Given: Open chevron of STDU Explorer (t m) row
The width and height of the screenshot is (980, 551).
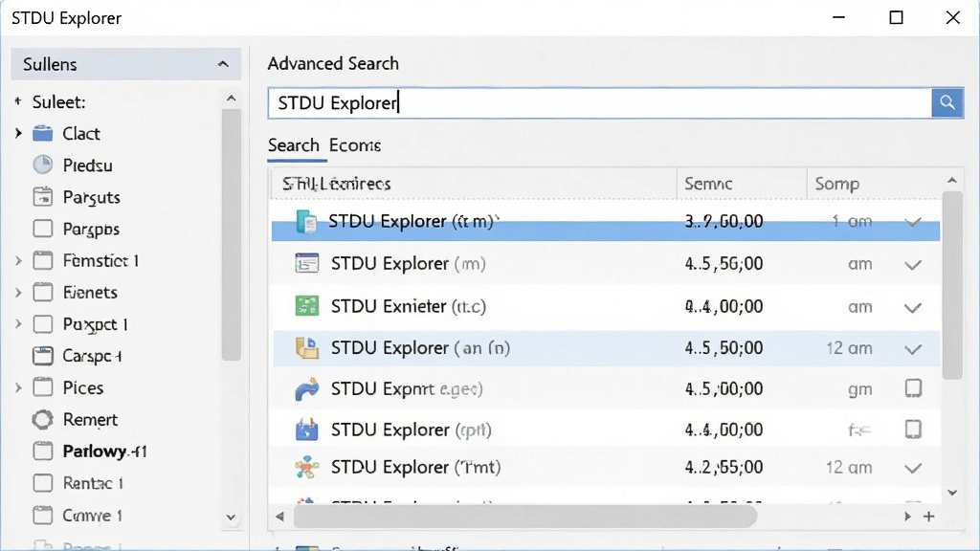Looking at the screenshot, I should pos(913,222).
